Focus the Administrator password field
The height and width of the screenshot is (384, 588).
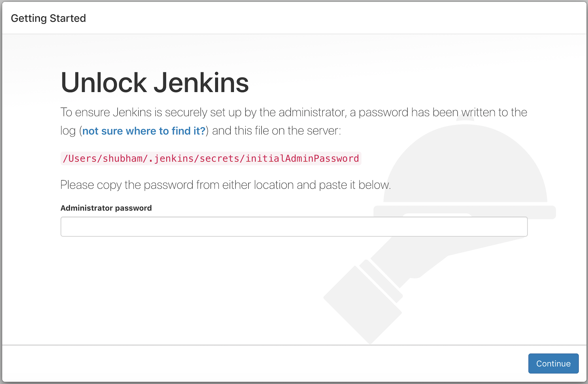tap(294, 227)
